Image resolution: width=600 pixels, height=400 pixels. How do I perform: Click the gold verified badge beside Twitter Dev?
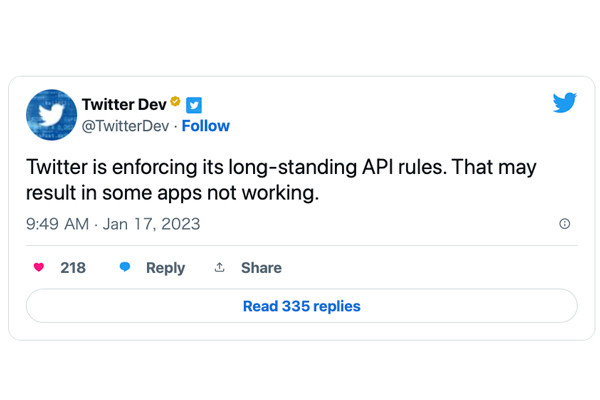pyautogui.click(x=175, y=101)
